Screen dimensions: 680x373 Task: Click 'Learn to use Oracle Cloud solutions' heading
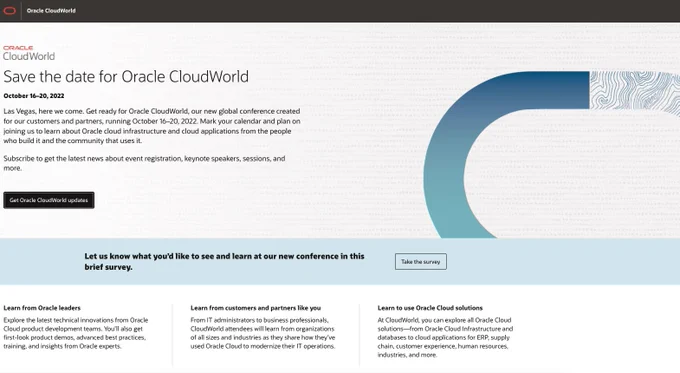[x=430, y=308]
